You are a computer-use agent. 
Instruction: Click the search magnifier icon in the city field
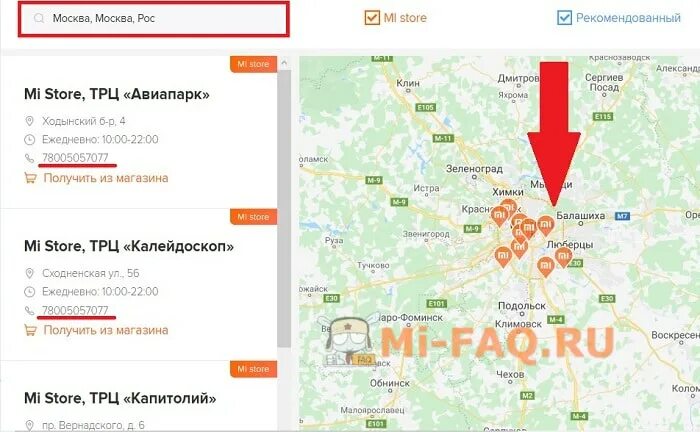pyautogui.click(x=39, y=18)
